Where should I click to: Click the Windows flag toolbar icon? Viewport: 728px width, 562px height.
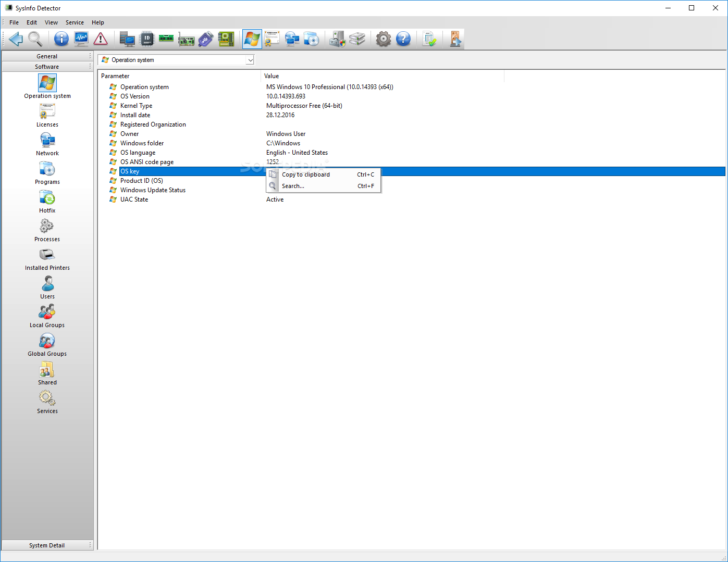pyautogui.click(x=252, y=39)
